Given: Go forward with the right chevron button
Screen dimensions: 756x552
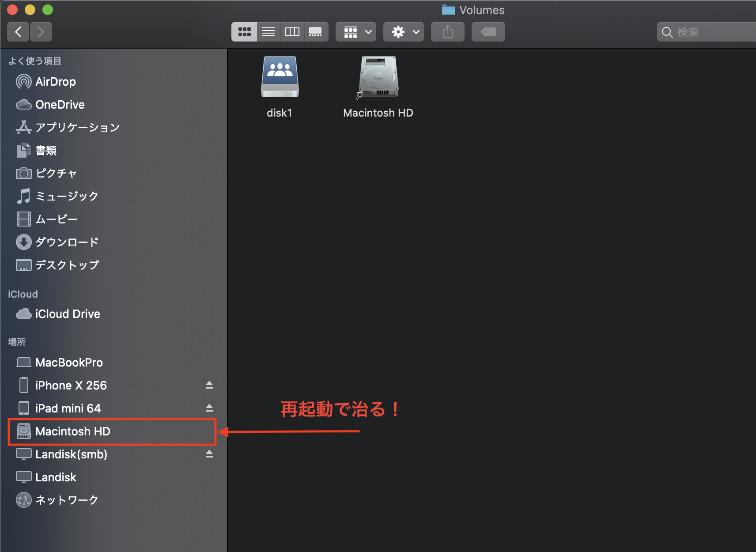Looking at the screenshot, I should [41, 32].
